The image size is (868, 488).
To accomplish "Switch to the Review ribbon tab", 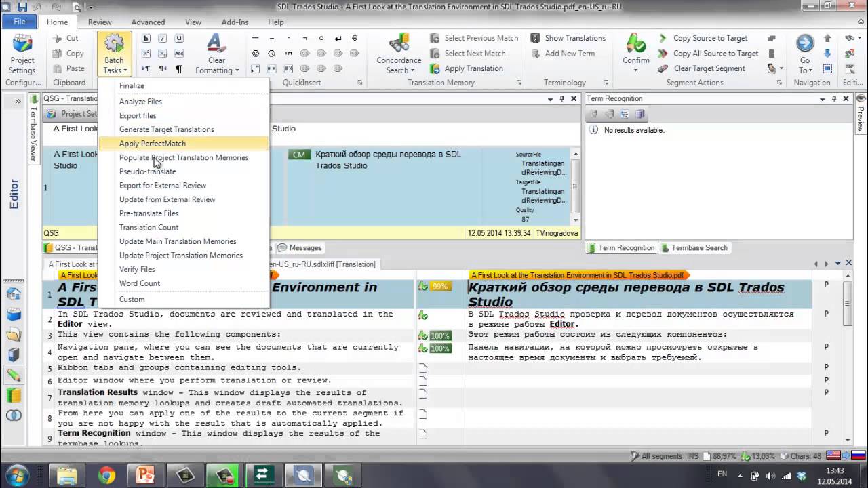I will click(100, 22).
